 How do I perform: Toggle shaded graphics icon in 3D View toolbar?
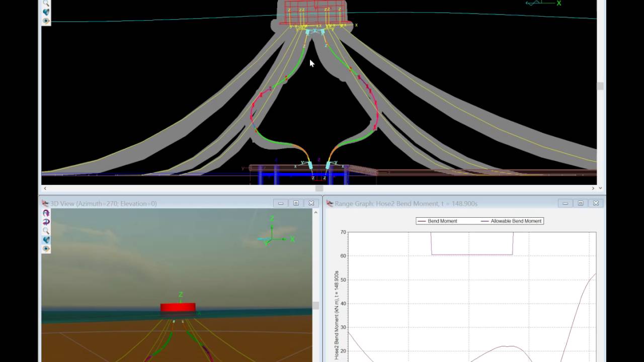(46, 240)
